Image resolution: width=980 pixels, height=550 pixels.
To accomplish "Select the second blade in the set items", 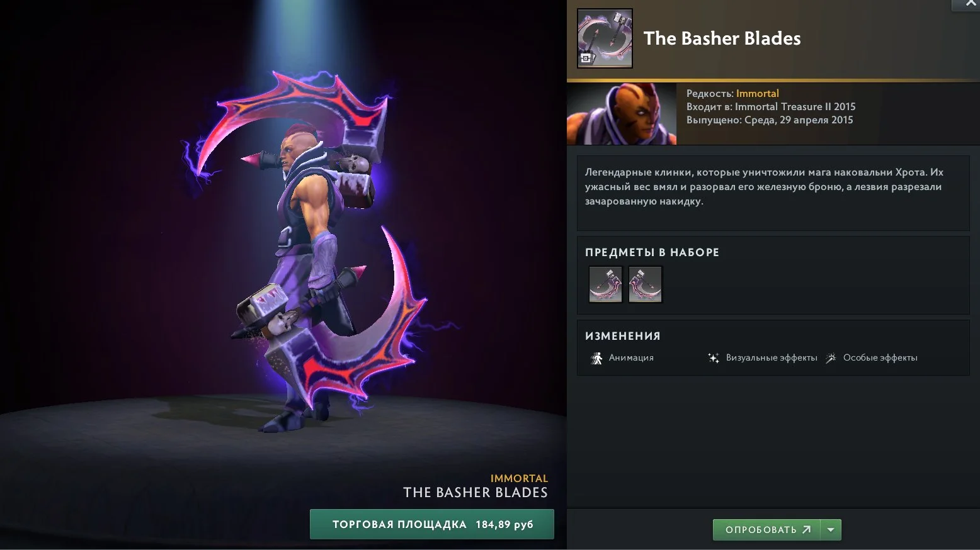I will tap(645, 284).
